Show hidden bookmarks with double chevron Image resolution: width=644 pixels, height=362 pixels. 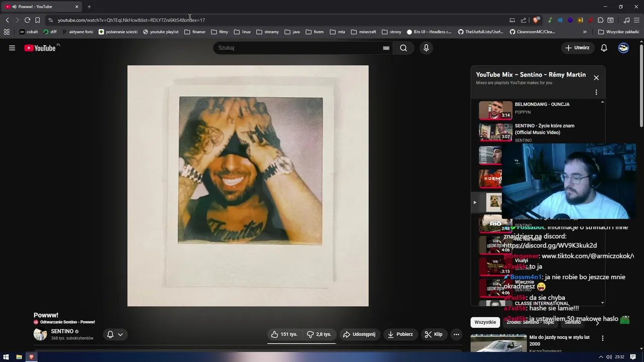[x=585, y=32]
